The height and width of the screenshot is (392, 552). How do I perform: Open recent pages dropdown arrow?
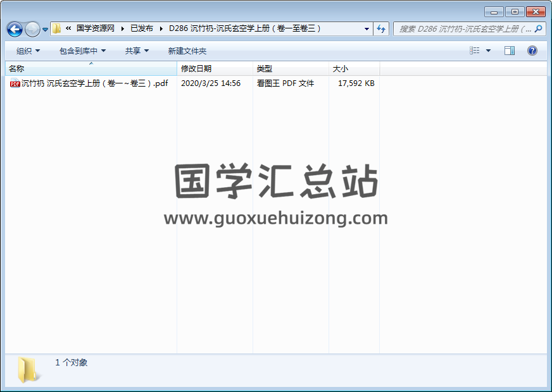pos(45,30)
